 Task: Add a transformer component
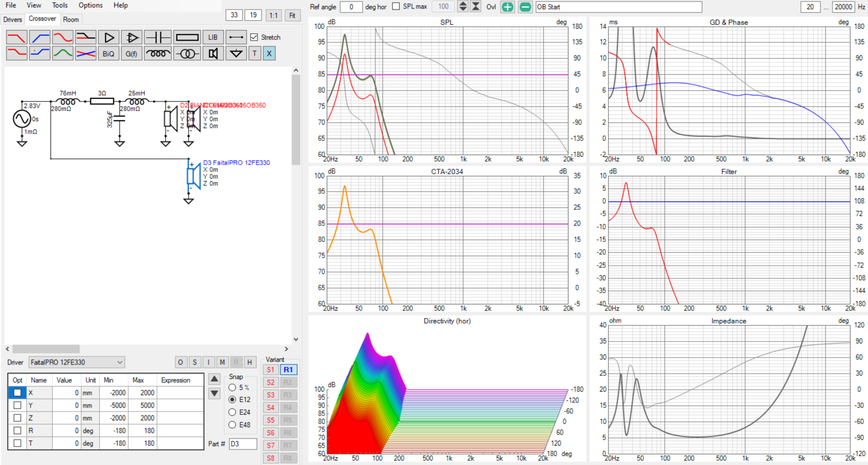tap(187, 53)
